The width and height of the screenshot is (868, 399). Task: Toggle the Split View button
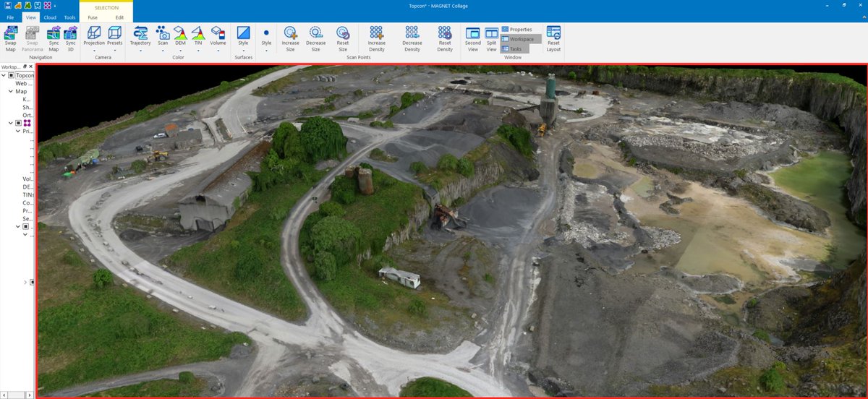(x=491, y=39)
